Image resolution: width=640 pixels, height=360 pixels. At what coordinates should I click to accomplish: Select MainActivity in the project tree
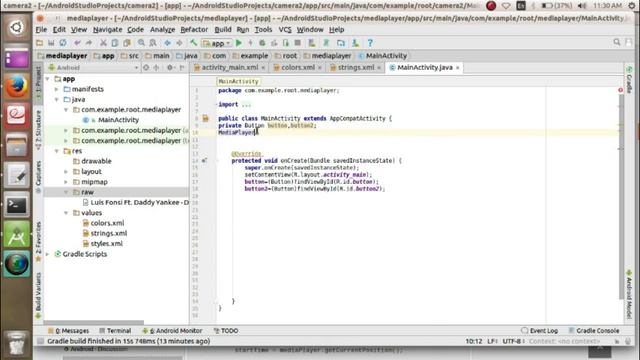(118, 120)
